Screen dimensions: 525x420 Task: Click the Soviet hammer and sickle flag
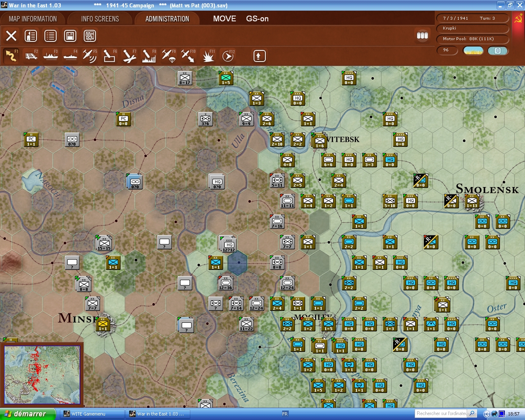[x=518, y=18]
